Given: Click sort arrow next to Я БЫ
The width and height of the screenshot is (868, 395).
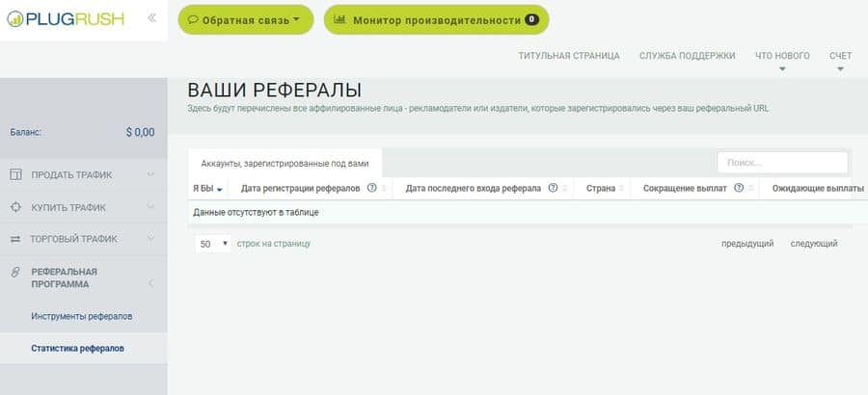Looking at the screenshot, I should pos(220,190).
